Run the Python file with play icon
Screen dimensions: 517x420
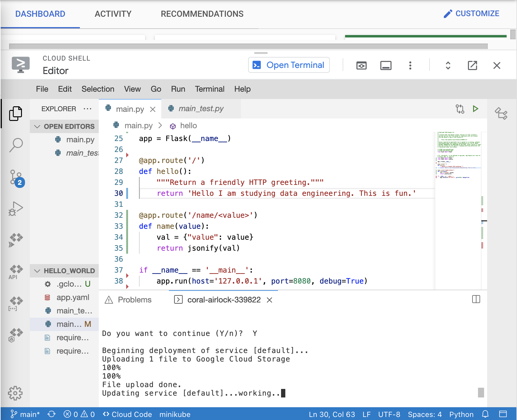click(476, 109)
